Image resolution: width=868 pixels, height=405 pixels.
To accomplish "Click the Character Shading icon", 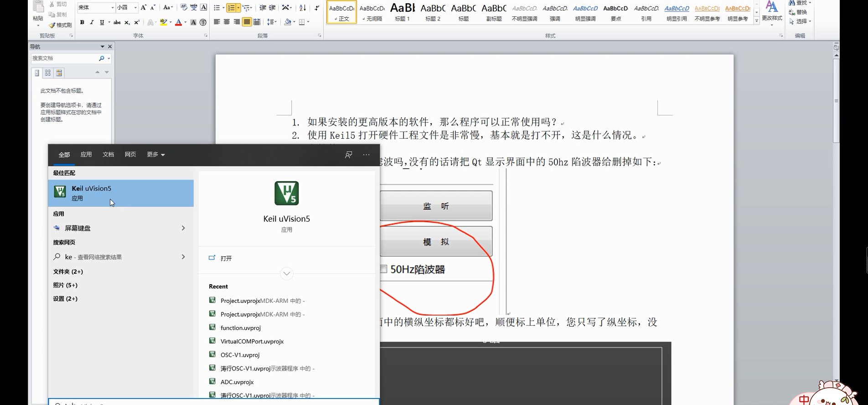I will coord(193,22).
